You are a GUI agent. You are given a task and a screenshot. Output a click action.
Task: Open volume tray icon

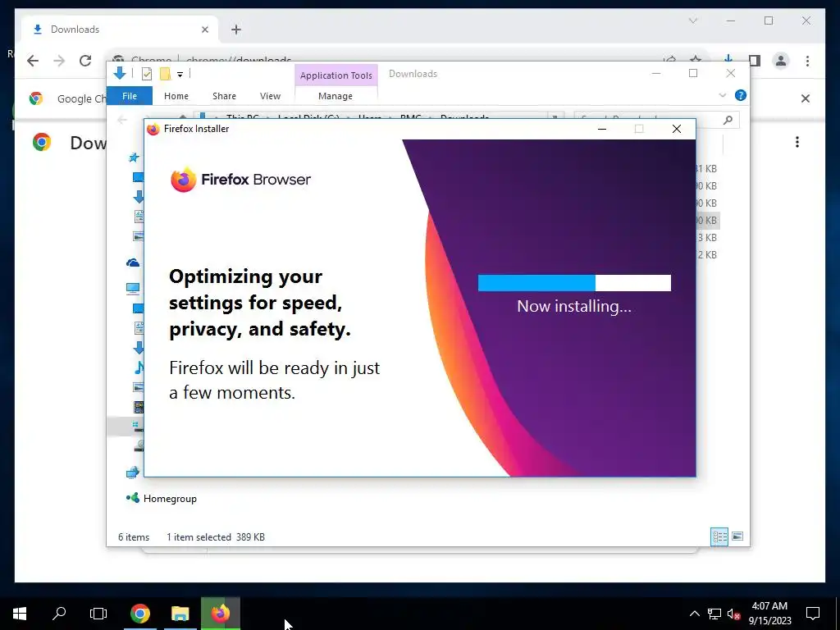tap(733, 614)
